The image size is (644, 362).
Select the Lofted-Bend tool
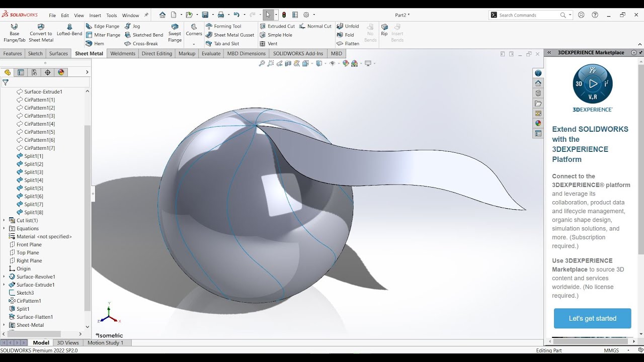[69, 30]
